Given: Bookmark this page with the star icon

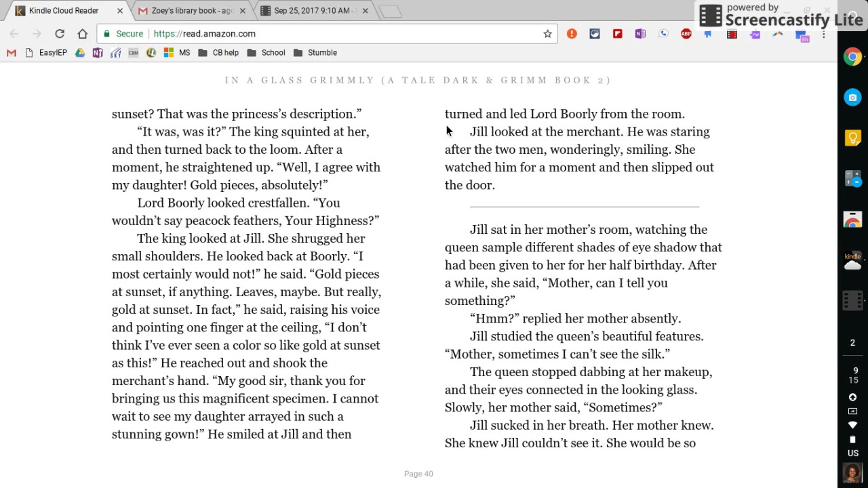Looking at the screenshot, I should 547,34.
